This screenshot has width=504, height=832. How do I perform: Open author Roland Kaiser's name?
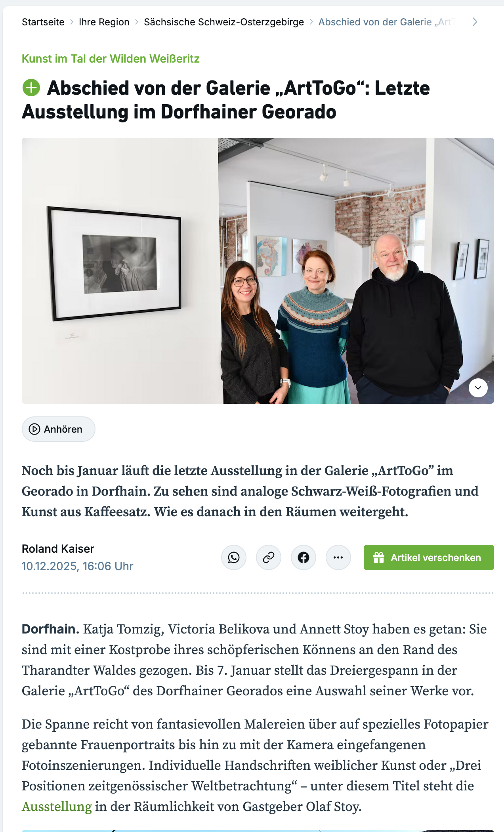[58, 549]
